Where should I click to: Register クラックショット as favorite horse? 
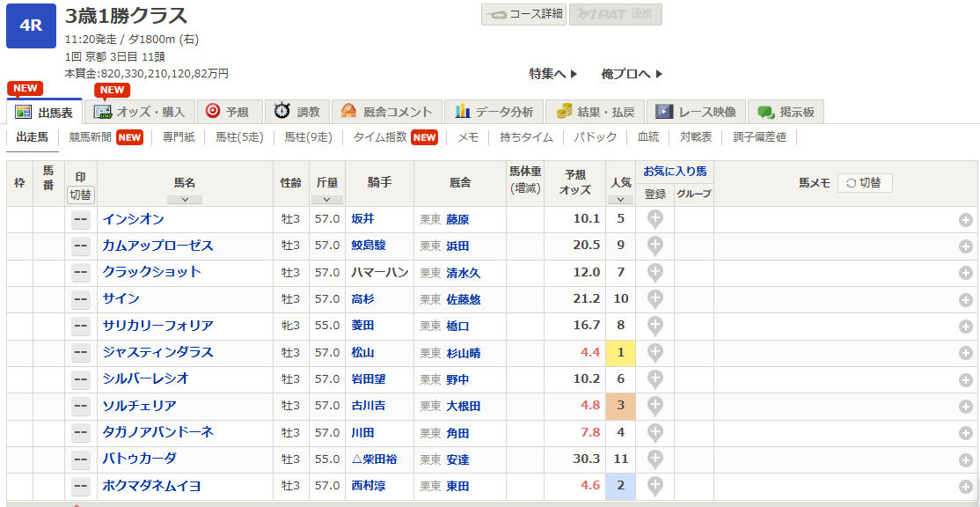(655, 273)
